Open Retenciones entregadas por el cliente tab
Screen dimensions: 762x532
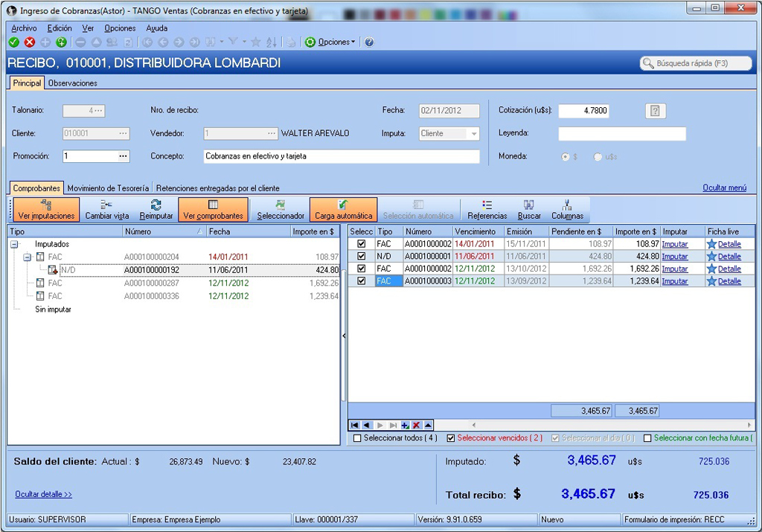pos(218,188)
